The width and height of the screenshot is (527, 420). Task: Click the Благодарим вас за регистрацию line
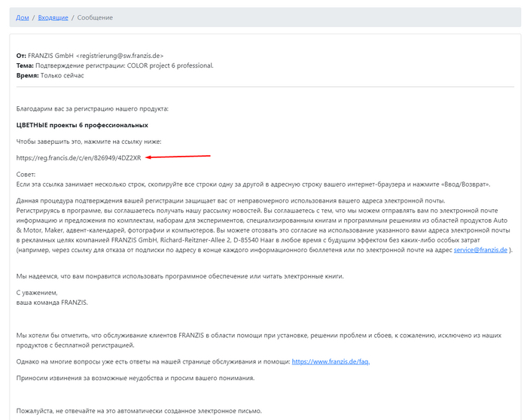tap(93, 109)
